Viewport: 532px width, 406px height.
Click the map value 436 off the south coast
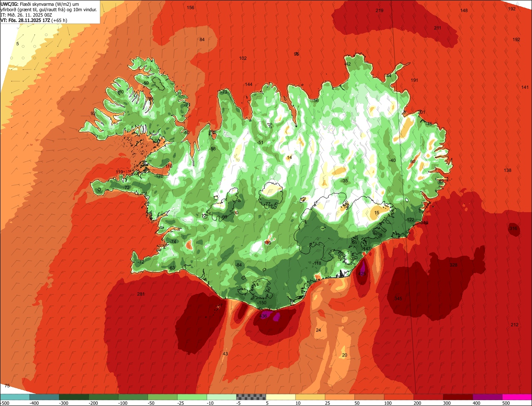click(x=263, y=316)
